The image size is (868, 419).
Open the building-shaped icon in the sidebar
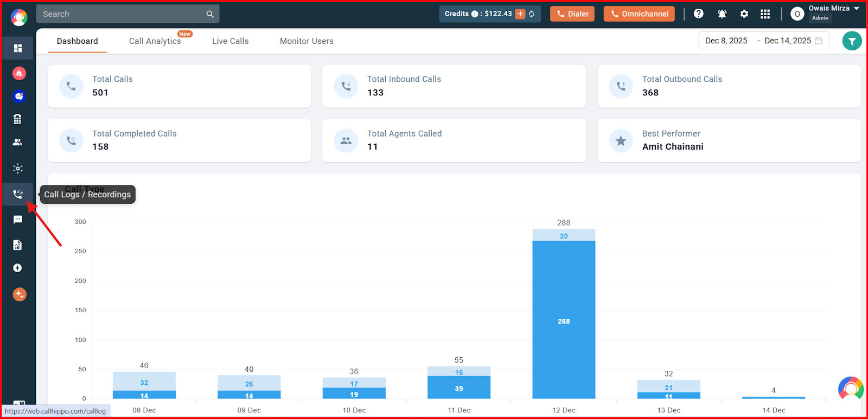coord(18,119)
